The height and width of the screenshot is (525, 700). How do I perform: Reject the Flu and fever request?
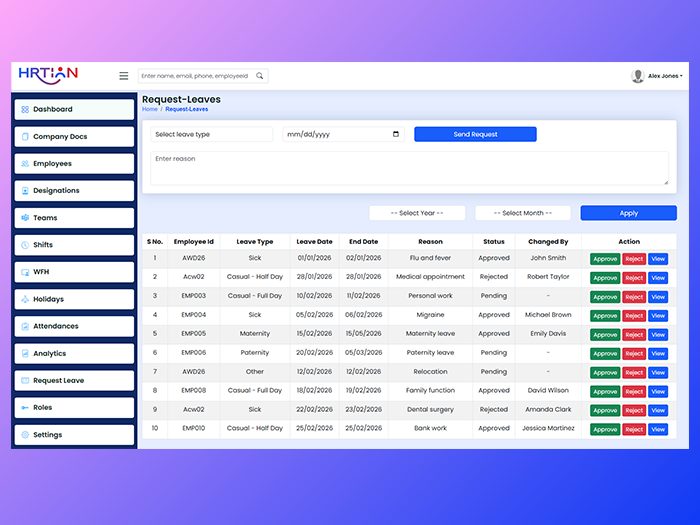coord(634,259)
